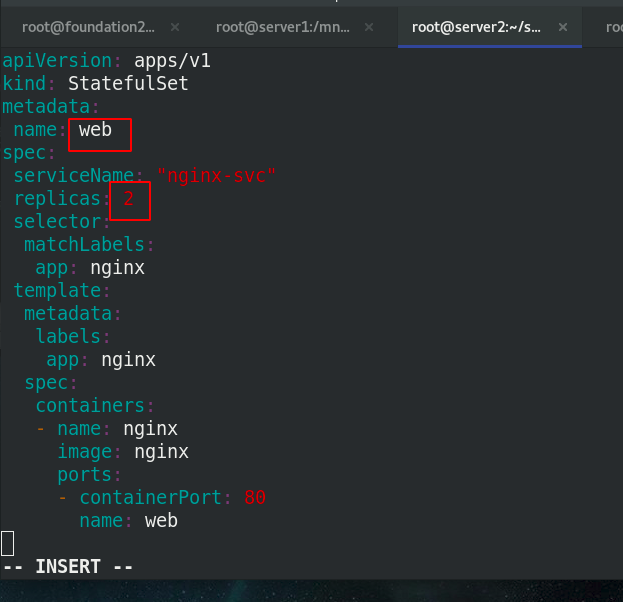Click the replicas value 2
623x602 pixels.
[x=128, y=199]
